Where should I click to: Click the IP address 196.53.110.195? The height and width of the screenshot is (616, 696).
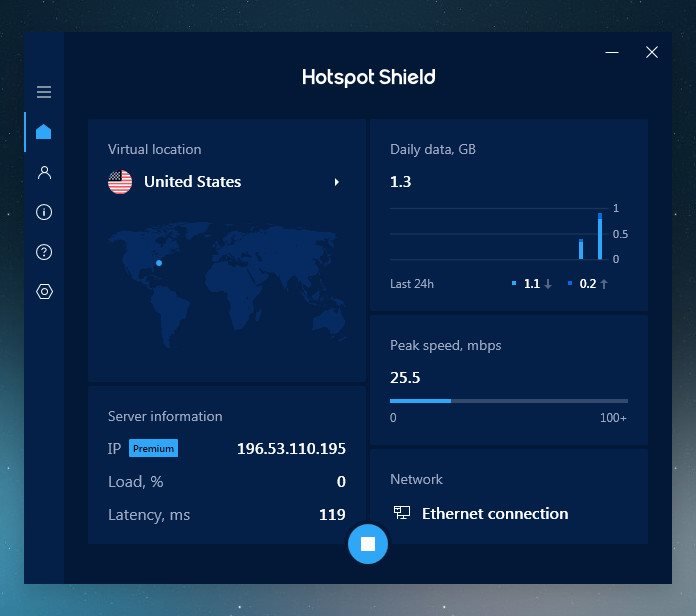tap(291, 449)
